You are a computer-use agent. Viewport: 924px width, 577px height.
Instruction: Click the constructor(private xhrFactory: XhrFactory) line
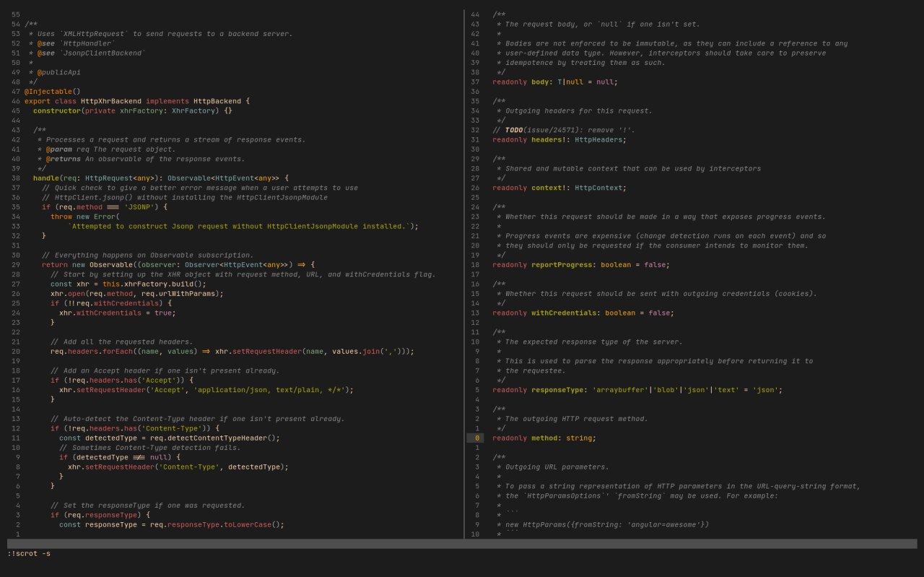(x=133, y=110)
